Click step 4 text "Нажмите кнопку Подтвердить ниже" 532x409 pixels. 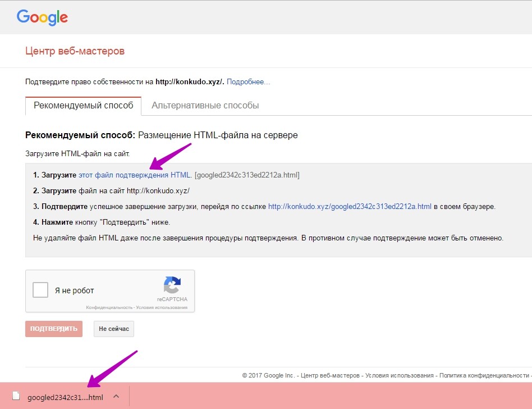[x=102, y=222]
